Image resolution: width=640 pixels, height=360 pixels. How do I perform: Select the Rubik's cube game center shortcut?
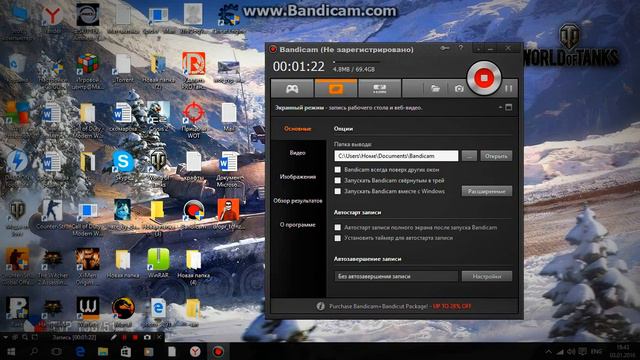[x=88, y=71]
